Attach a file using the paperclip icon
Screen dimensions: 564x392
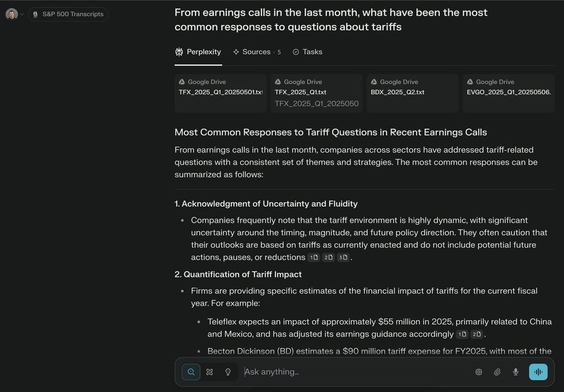coord(497,372)
